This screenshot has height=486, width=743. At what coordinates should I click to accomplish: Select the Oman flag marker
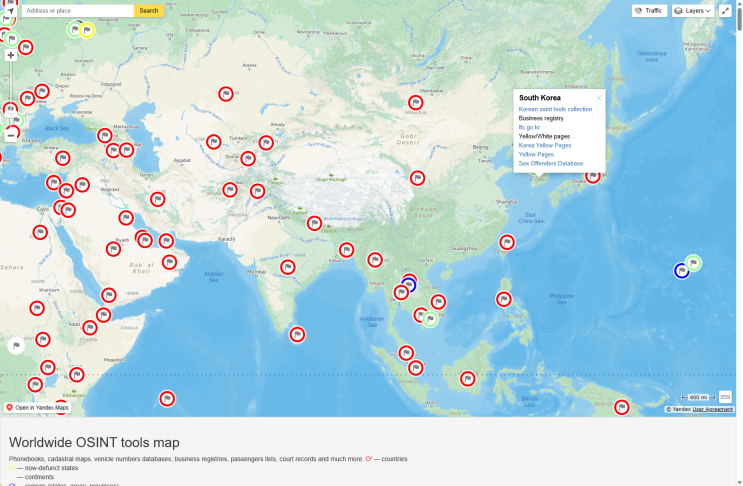(169, 262)
